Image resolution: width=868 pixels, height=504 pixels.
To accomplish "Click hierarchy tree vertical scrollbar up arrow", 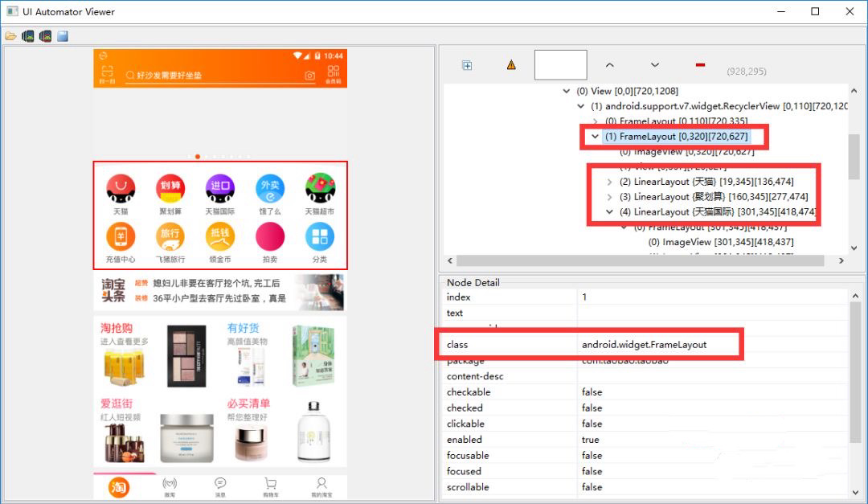I will (x=854, y=91).
